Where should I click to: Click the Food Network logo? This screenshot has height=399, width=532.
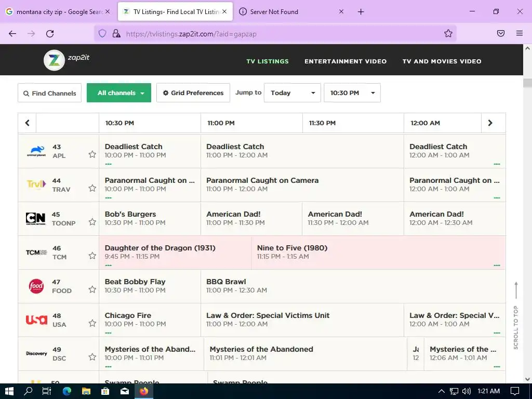coord(36,286)
